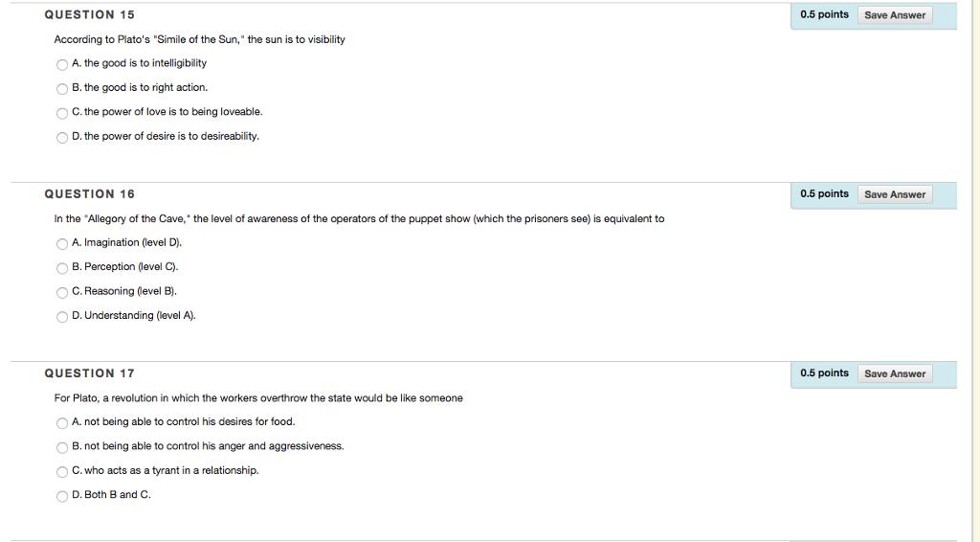Select 'Imagination (level D)' radio button
This screenshot has width=980, height=542.
click(62, 244)
